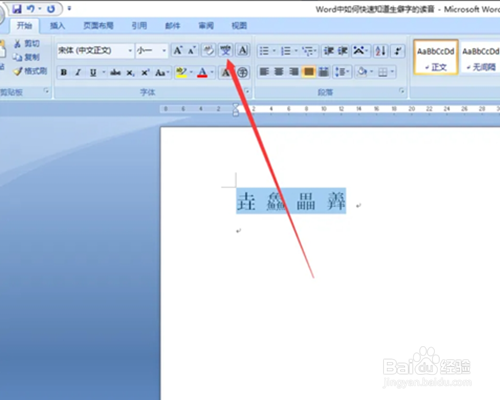The height and width of the screenshot is (400, 500).
Task: Open the Clipboard (剪贴板) dialog launcher
Action: pyautogui.click(x=46, y=91)
